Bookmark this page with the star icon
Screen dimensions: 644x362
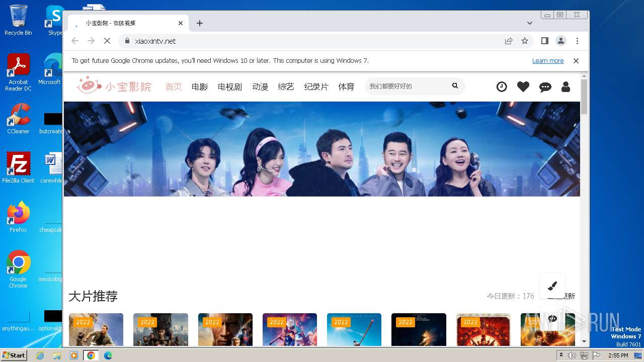coord(525,41)
